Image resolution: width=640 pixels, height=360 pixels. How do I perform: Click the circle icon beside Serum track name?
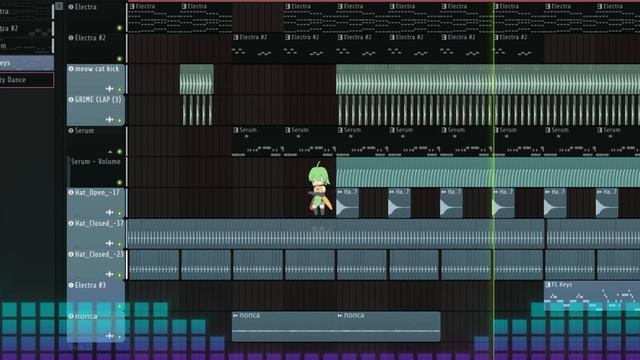[x=71, y=131]
